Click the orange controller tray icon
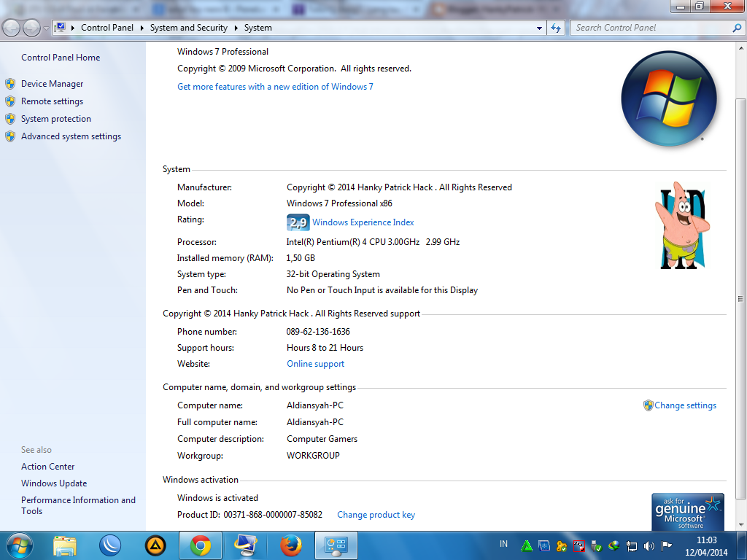Screen dimensions: 747x560 562,545
